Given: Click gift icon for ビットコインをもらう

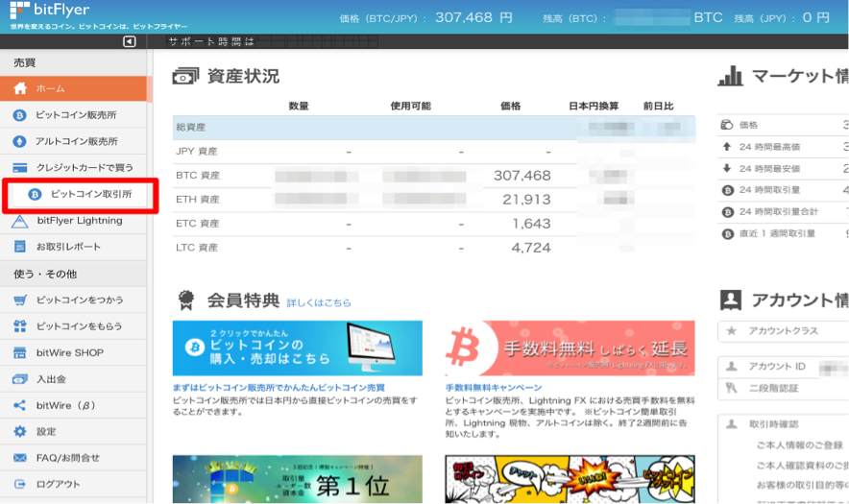Looking at the screenshot, I should [19, 325].
